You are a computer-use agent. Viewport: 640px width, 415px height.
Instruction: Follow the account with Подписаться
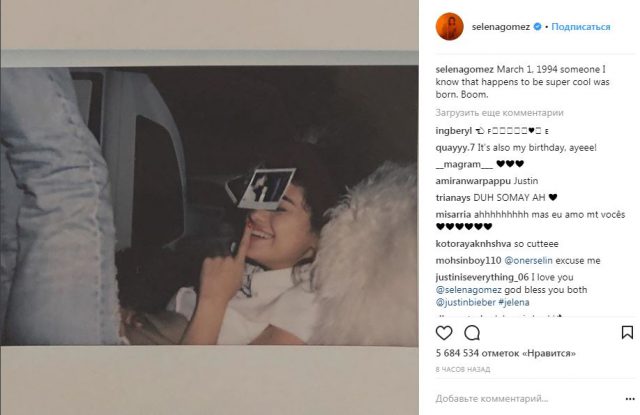tap(581, 27)
